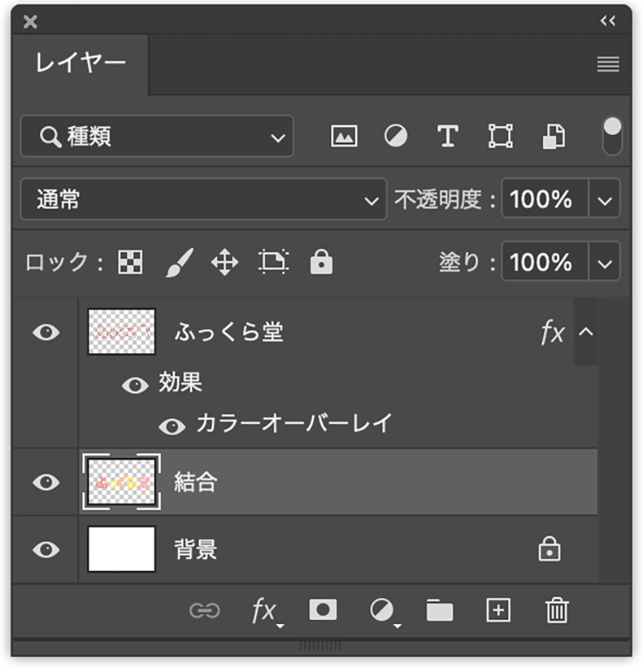The width and height of the screenshot is (643, 672).
Task: Filter layers by pixel image type
Action: point(344,136)
